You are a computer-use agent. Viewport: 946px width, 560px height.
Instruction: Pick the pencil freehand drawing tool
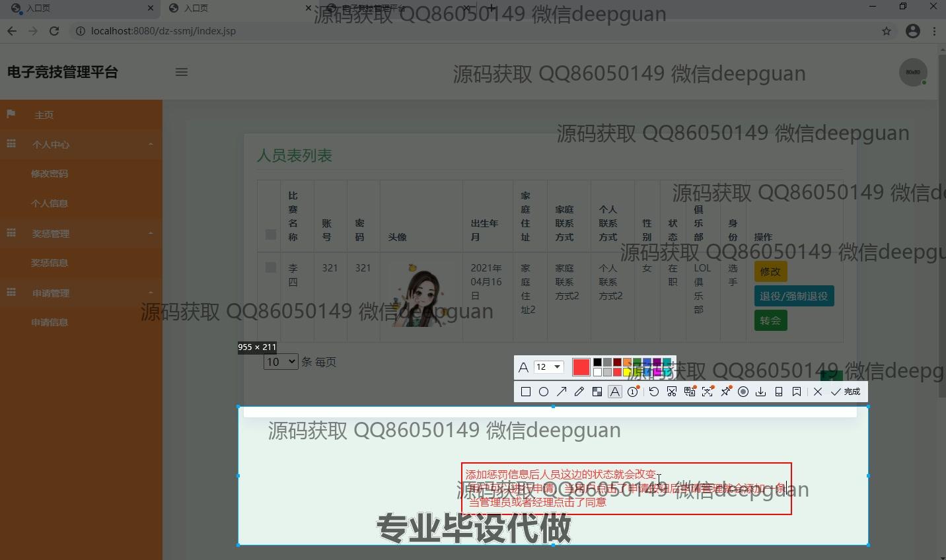pyautogui.click(x=579, y=392)
